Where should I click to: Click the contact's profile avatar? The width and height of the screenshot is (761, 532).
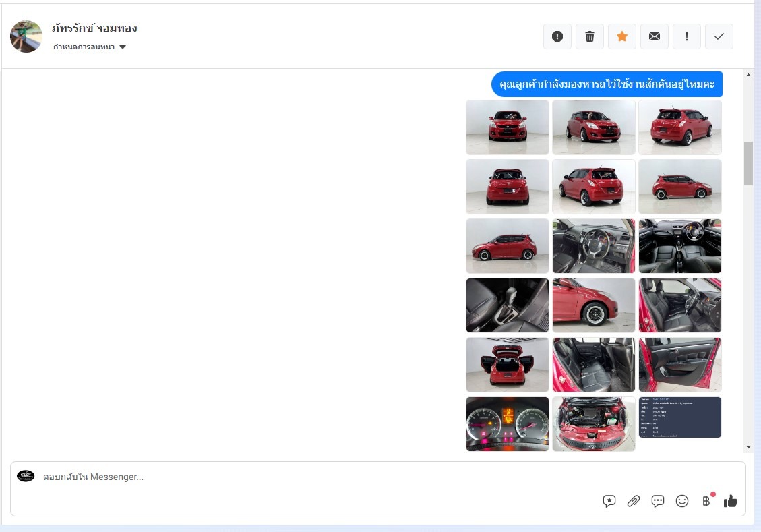point(26,36)
